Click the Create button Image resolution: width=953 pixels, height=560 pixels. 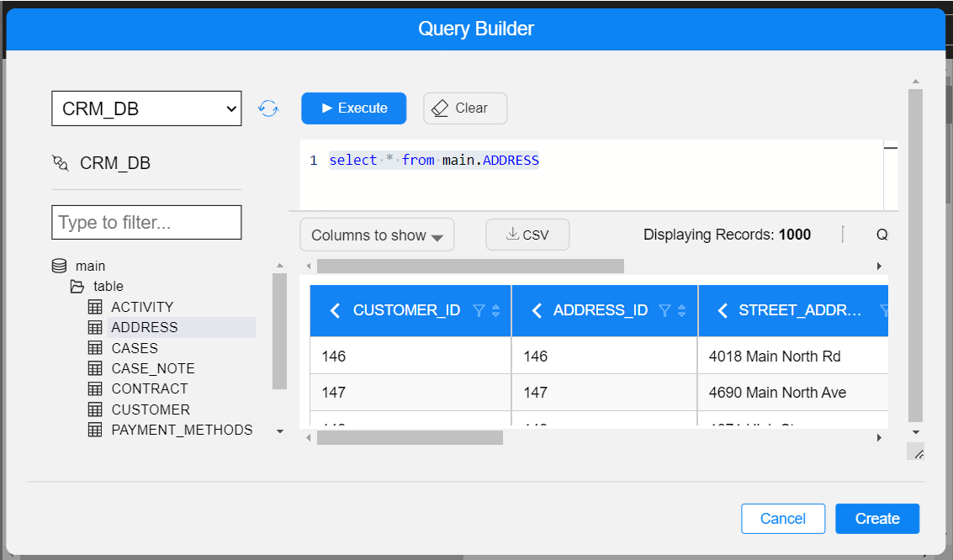pos(876,519)
